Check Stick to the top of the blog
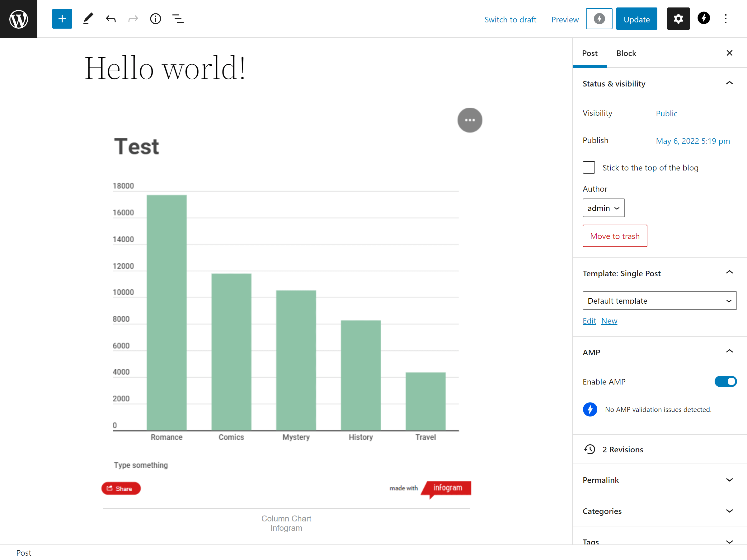Image resolution: width=747 pixels, height=560 pixels. click(x=589, y=167)
